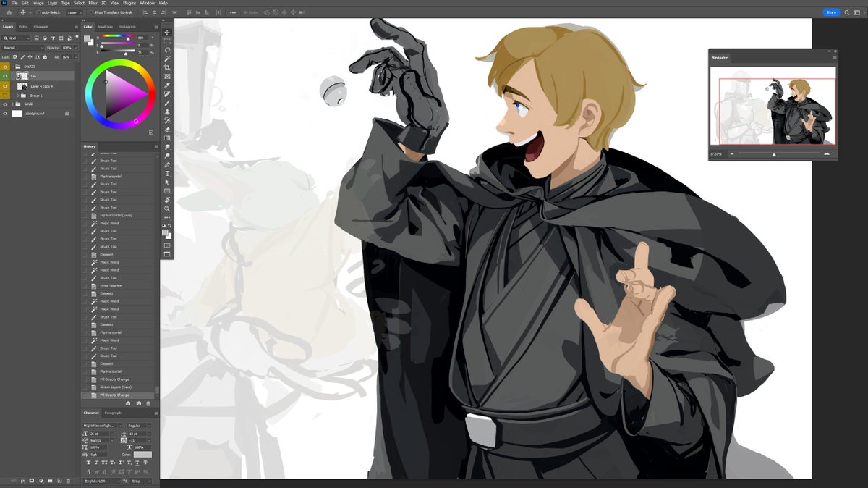Add layer mask in Layers panel
The width and height of the screenshot is (868, 488).
(32, 481)
